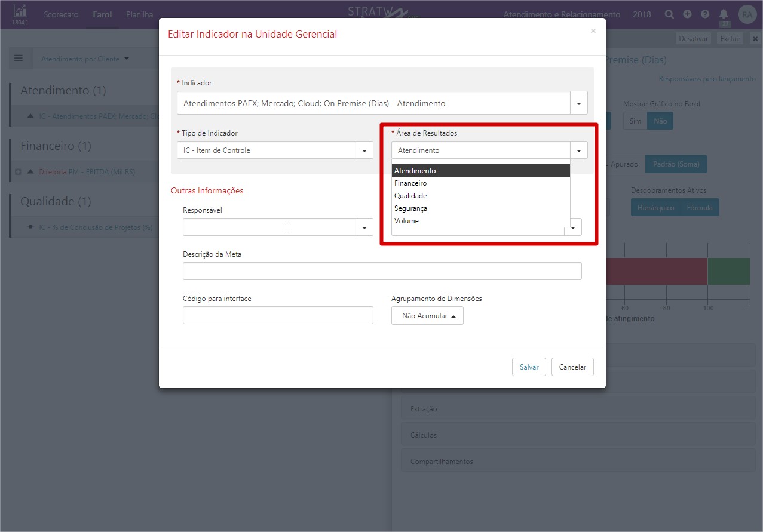Select Financeiro in the dropdown list
This screenshot has height=532, width=763.
481,183
